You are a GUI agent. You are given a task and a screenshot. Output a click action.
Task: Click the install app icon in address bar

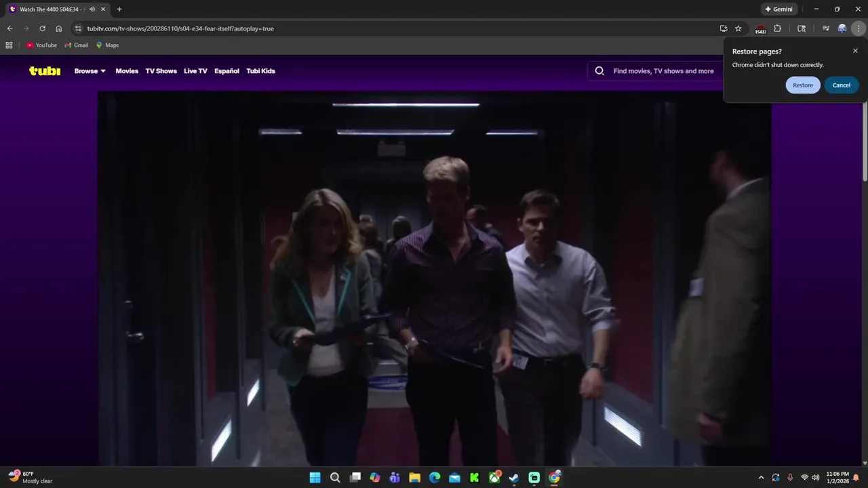click(724, 28)
